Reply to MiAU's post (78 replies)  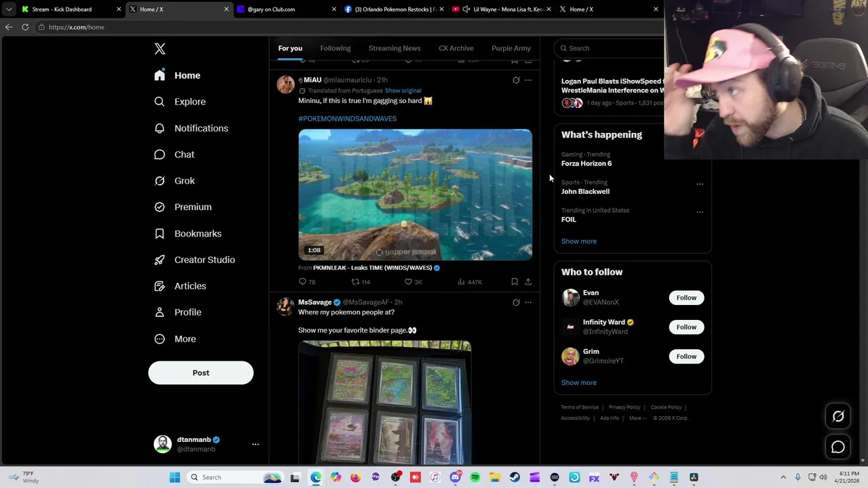[x=307, y=282]
